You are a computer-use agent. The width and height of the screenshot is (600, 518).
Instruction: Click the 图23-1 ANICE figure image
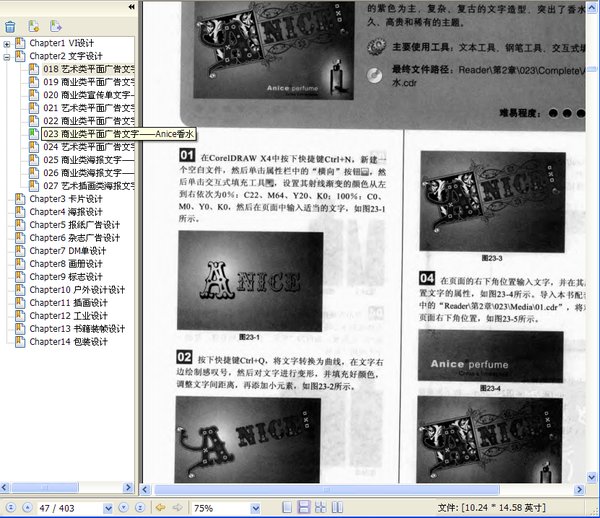tap(250, 281)
